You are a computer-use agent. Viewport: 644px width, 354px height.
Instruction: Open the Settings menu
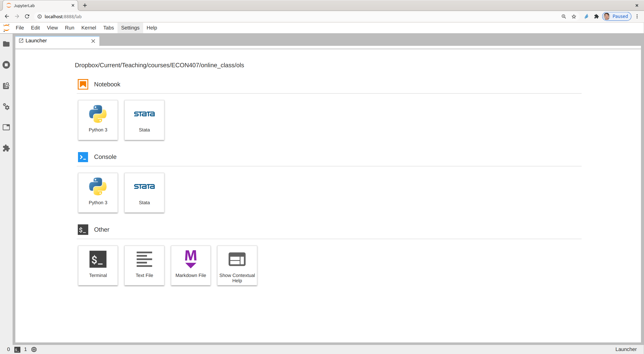click(130, 28)
